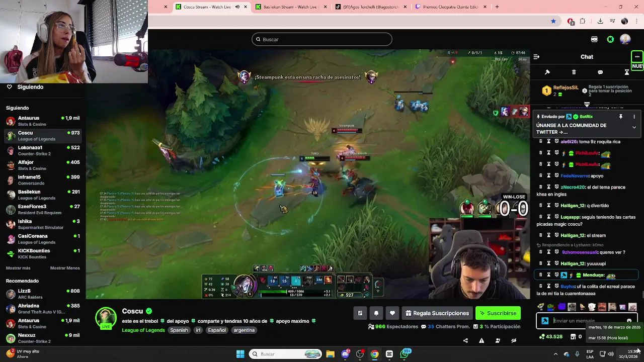Switch to the Basilekun Stream browser tab
The width and height of the screenshot is (644, 362).
click(292, 7)
